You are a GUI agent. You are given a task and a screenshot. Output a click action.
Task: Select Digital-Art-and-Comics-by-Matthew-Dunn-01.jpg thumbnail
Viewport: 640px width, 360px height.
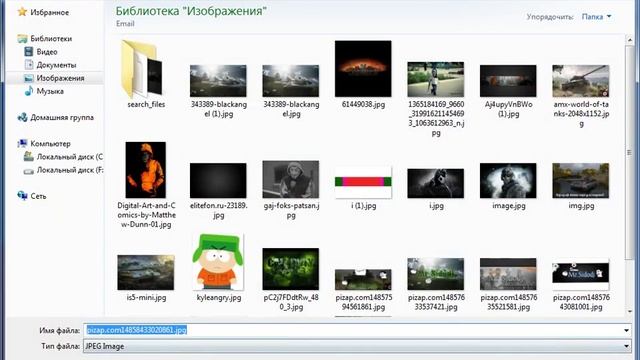point(146,170)
